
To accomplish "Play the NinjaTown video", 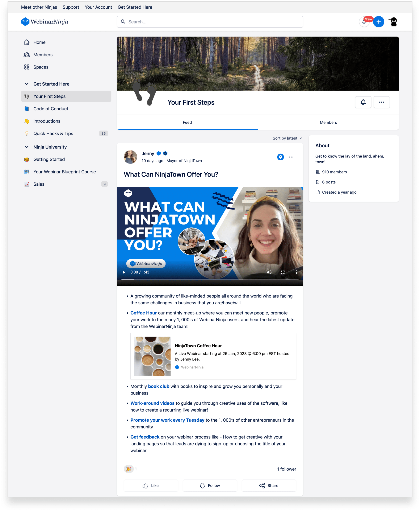I will point(124,272).
